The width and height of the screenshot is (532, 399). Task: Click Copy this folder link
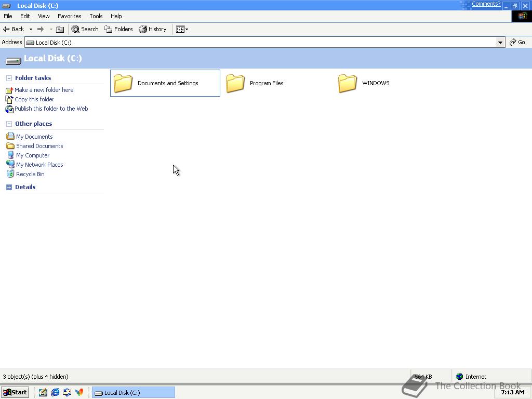point(34,99)
